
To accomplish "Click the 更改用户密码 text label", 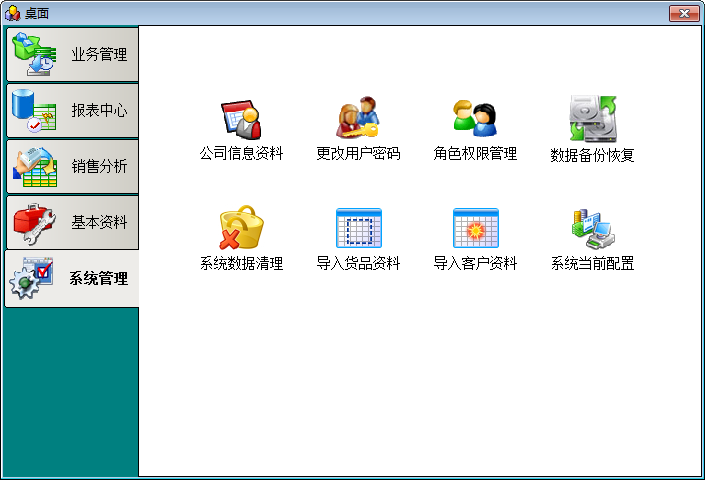I will [x=358, y=154].
